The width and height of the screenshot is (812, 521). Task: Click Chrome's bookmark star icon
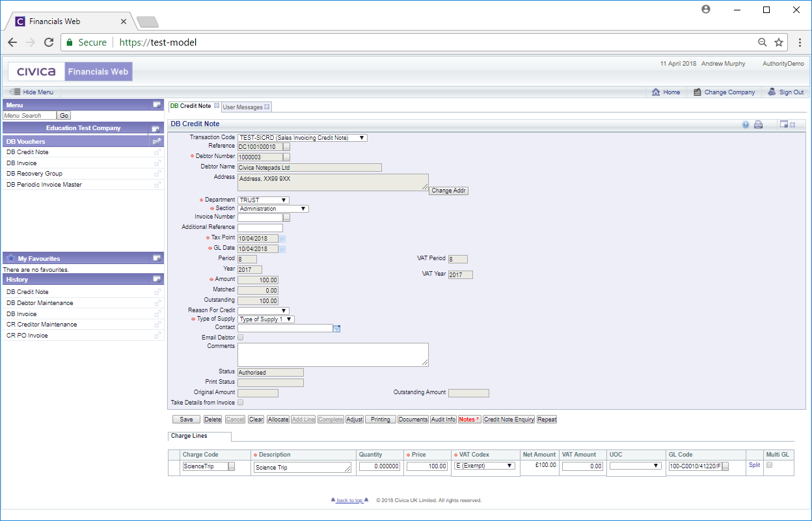(x=779, y=42)
